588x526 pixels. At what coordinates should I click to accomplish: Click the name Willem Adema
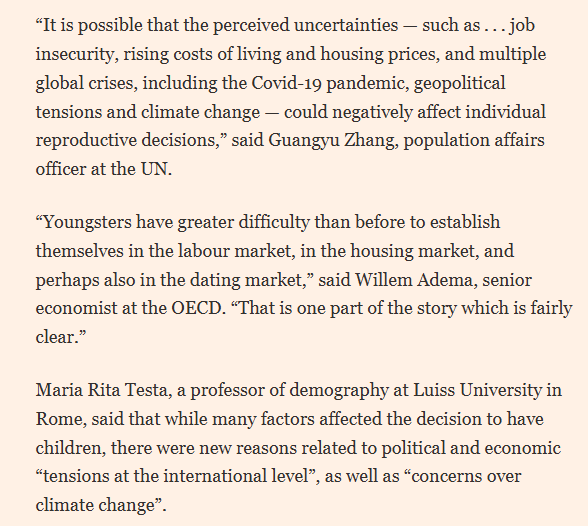pos(414,280)
